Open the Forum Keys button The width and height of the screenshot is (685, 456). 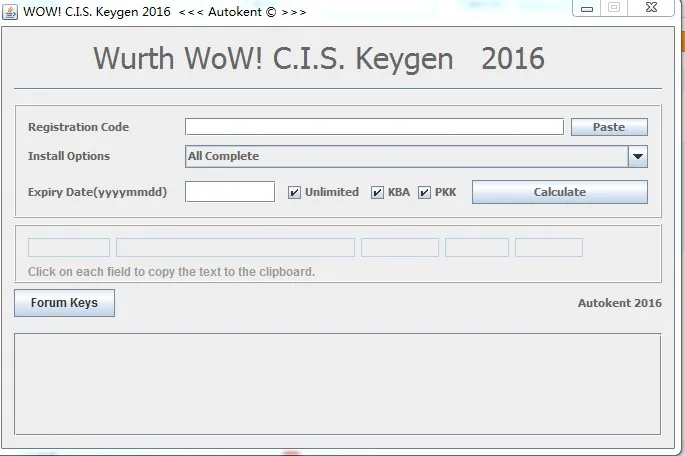[x=65, y=303]
